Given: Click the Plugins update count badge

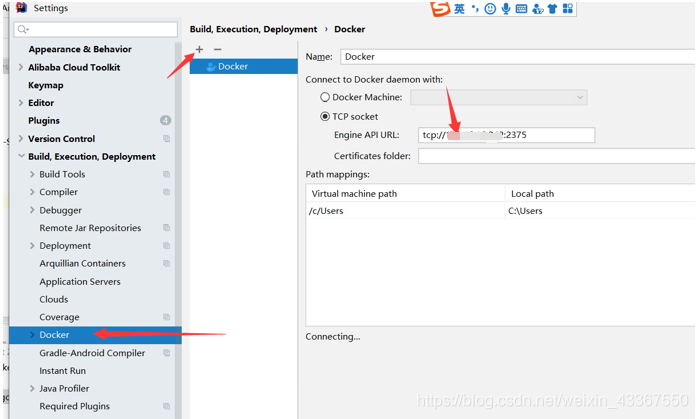Looking at the screenshot, I should coord(165,120).
